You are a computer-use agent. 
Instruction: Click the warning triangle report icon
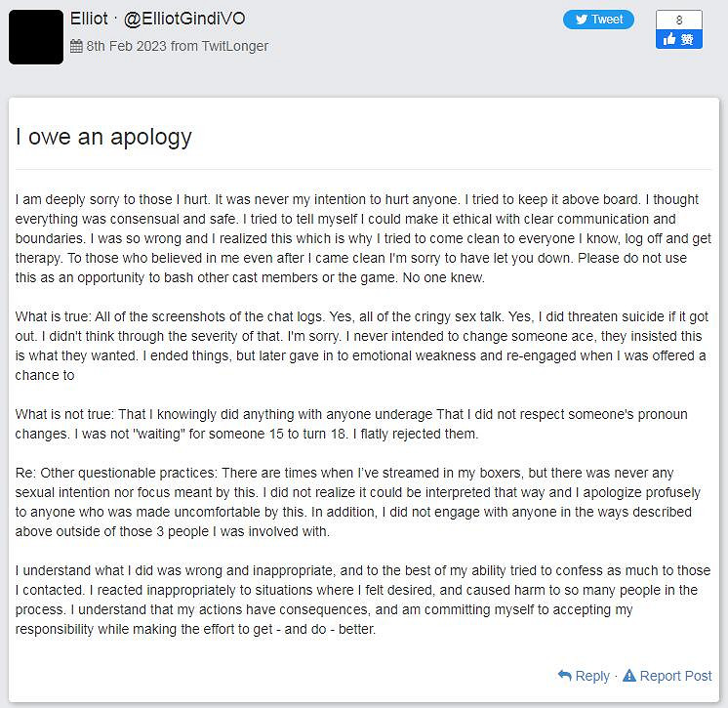click(x=629, y=675)
